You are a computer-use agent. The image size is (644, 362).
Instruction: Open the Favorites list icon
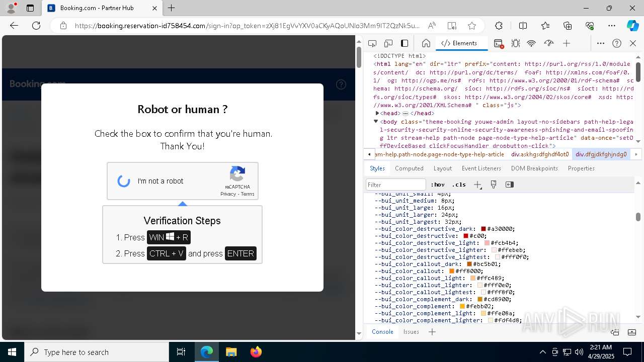point(545,26)
